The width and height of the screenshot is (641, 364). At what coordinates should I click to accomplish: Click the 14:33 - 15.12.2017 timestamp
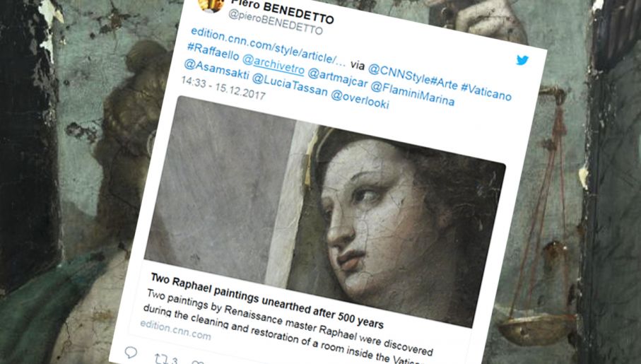click(223, 88)
